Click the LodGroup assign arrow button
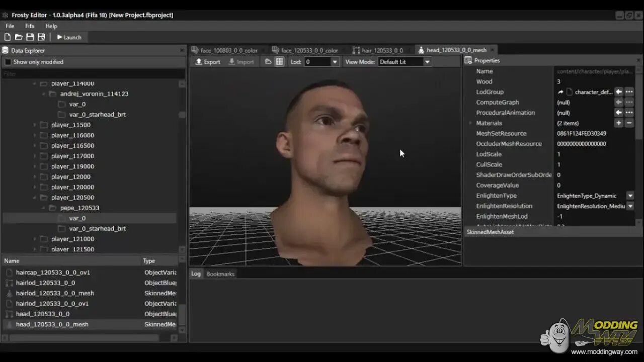 coord(619,92)
